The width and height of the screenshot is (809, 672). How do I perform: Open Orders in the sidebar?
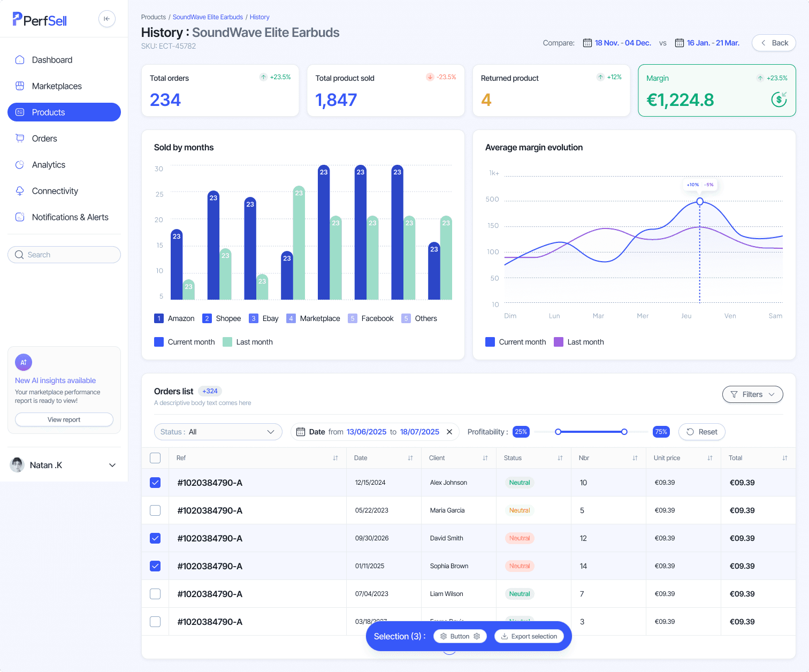click(x=64, y=139)
